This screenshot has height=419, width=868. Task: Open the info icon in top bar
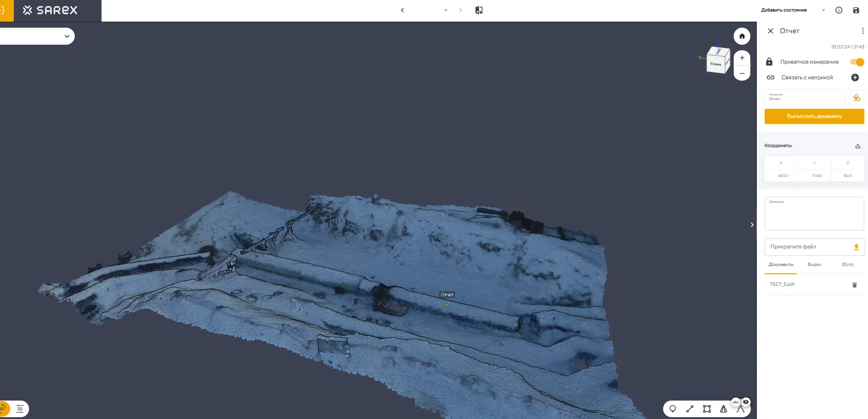[839, 10]
